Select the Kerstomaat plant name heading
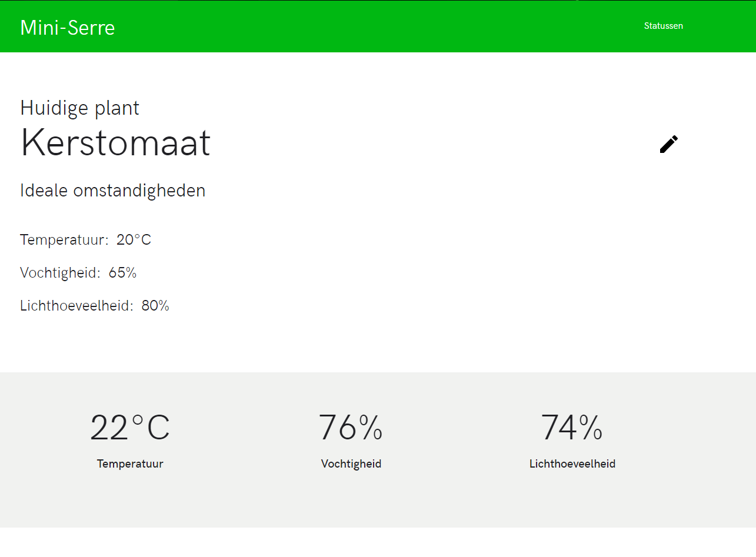 [x=115, y=143]
